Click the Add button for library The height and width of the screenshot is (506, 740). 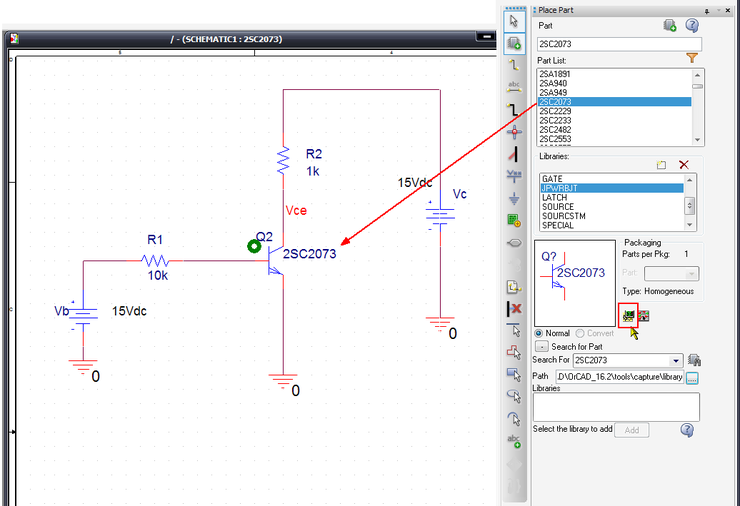[x=631, y=429]
